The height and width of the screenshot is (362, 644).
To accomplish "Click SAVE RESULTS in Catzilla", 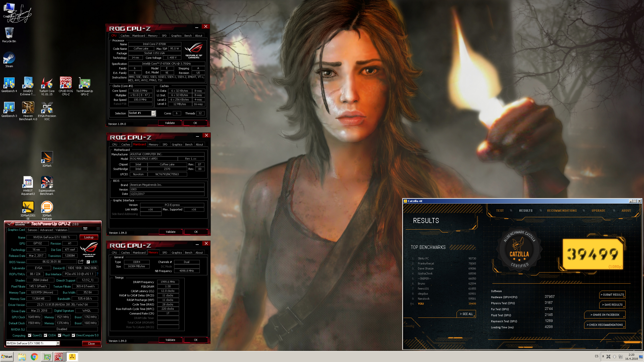I will [612, 305].
